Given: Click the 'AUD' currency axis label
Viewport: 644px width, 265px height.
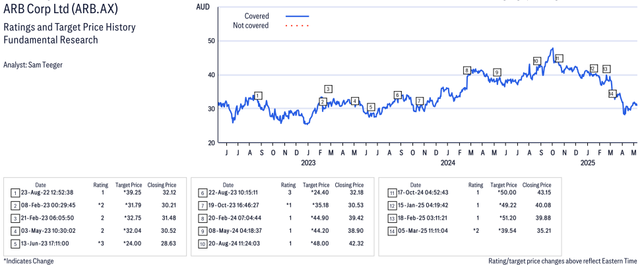Looking at the screenshot, I should (203, 6).
